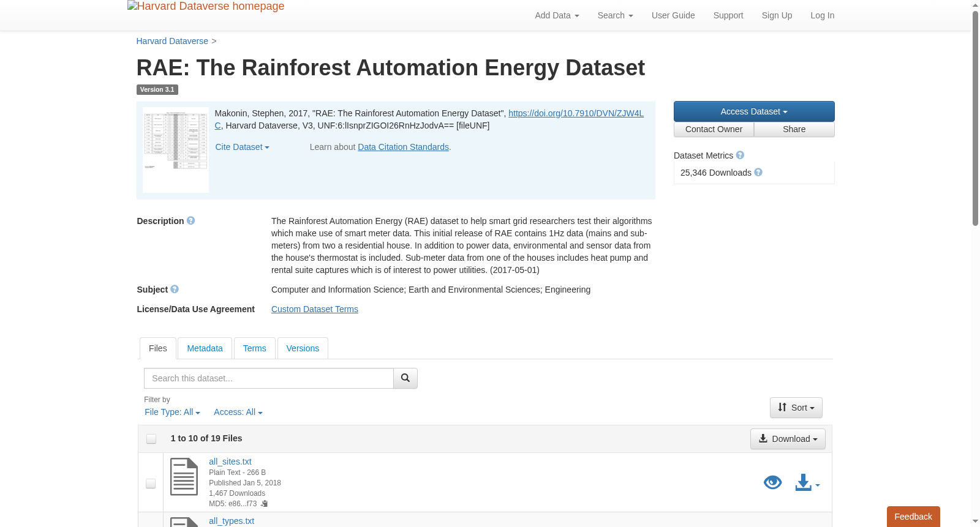Open the Data Citation Standards link

coord(403,147)
